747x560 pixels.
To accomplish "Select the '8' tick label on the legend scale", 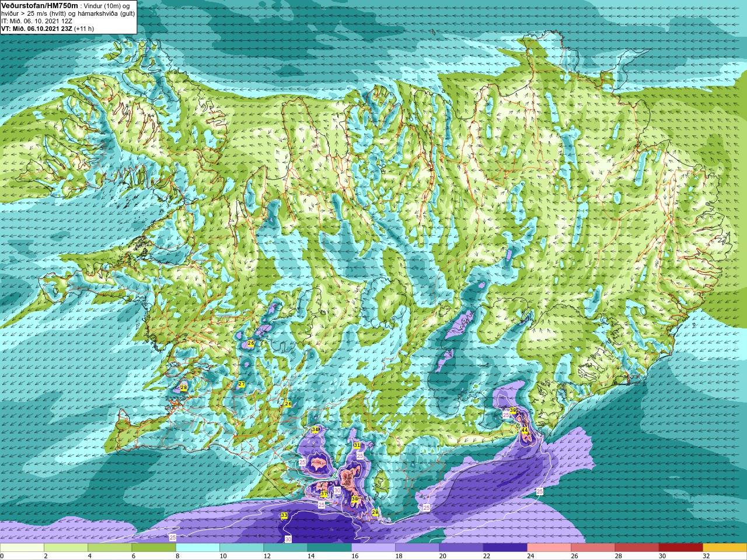I will coord(179,556).
